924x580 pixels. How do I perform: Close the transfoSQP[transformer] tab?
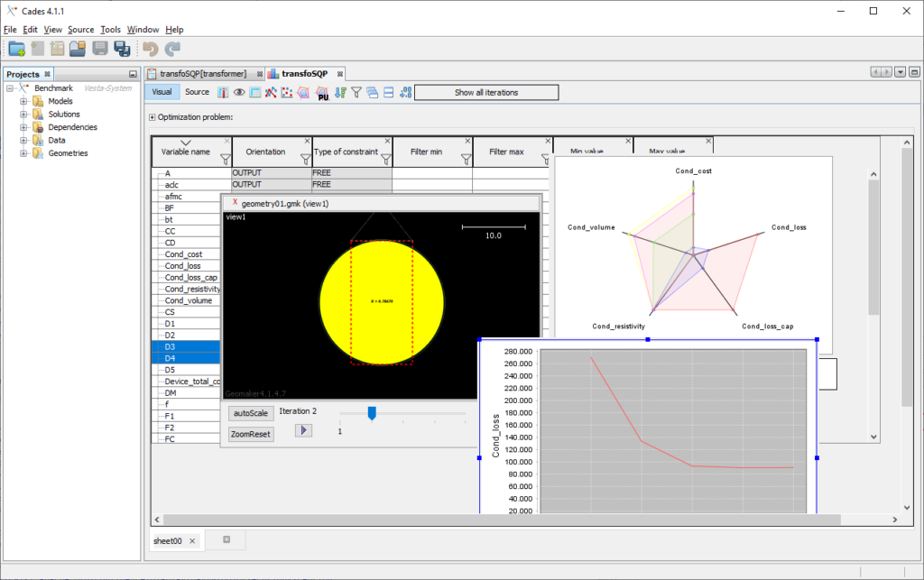coord(259,74)
